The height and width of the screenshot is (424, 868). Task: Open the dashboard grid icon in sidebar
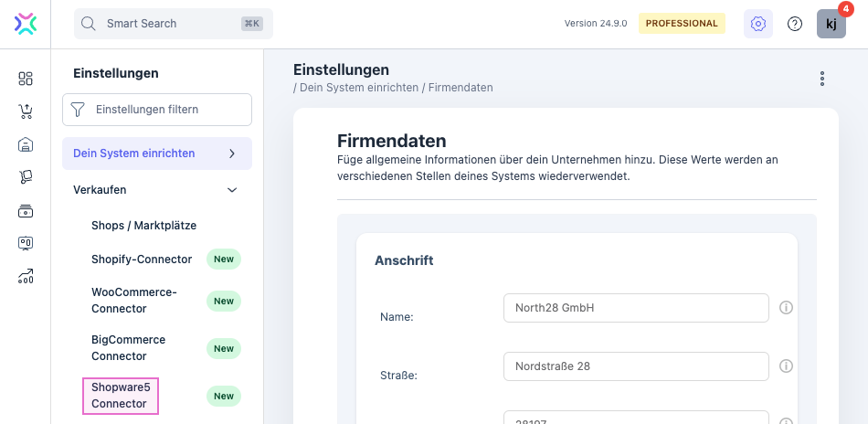[26, 79]
